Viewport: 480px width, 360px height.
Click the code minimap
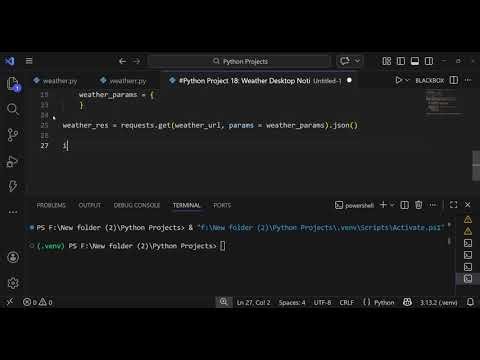pos(443,103)
